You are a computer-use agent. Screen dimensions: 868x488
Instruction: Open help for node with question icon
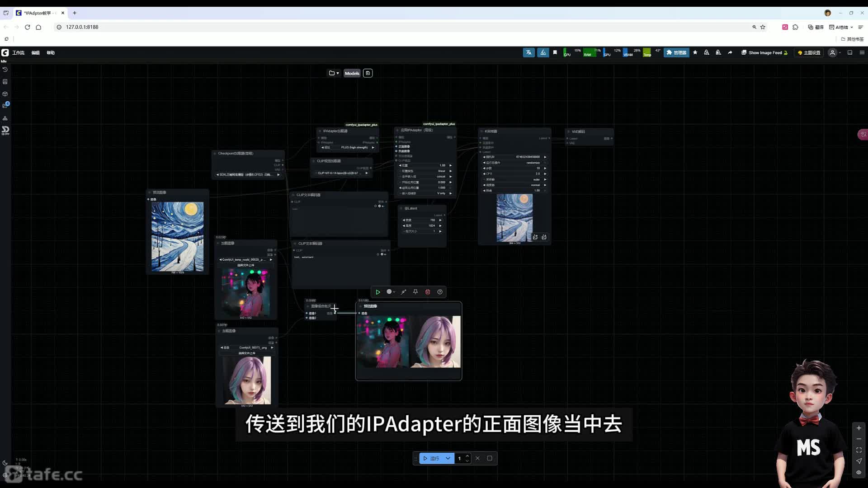(440, 292)
